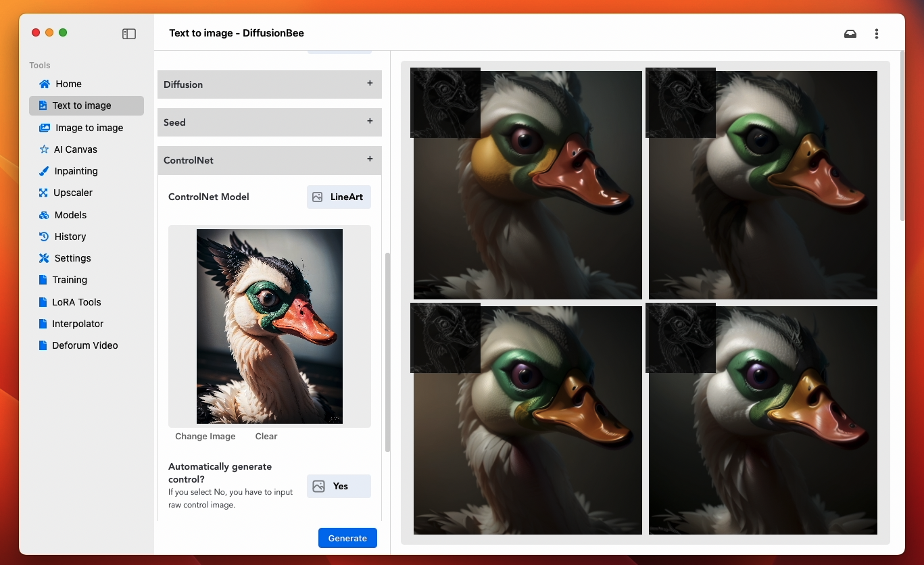Toggle the automatically generate control Yes option

[339, 486]
